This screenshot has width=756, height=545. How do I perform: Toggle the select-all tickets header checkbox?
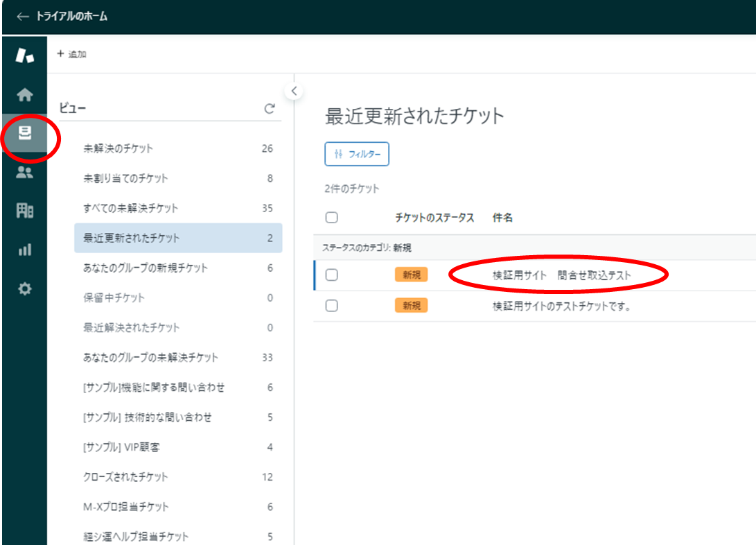(331, 218)
